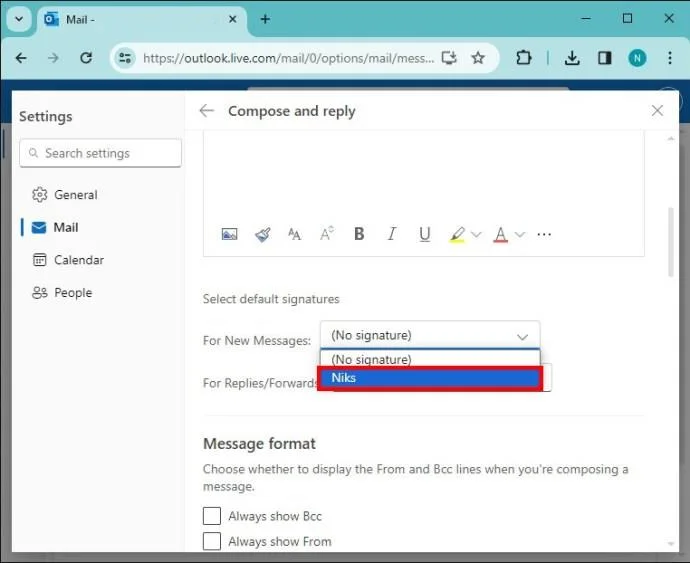Click the browser forward arrow
This screenshot has height=563, width=690.
tap(53, 58)
